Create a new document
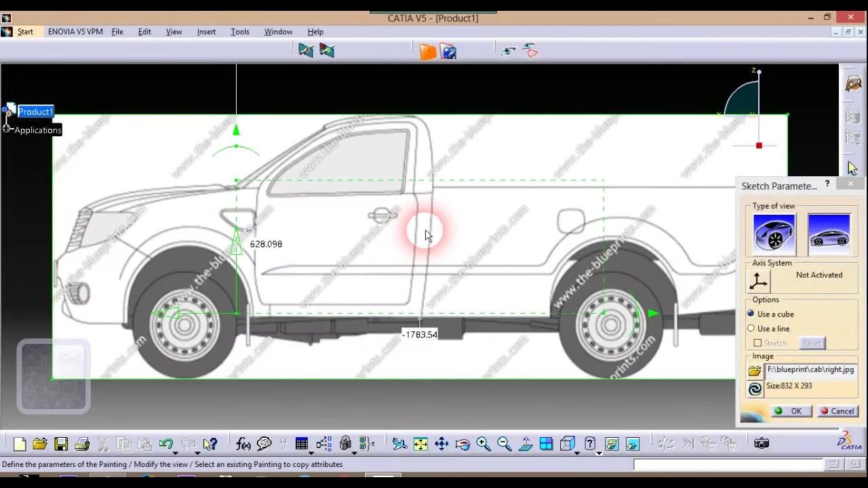Screen dimensions: 868x488 click(19, 444)
